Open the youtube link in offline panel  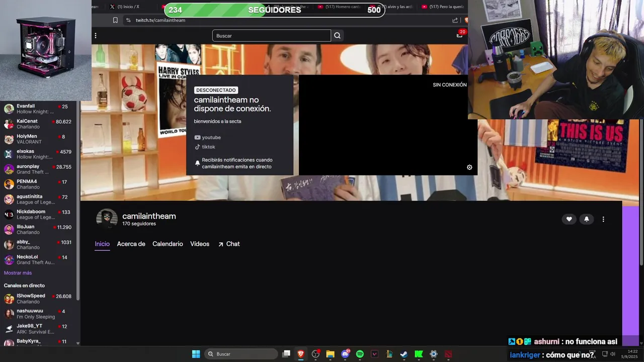(x=208, y=137)
